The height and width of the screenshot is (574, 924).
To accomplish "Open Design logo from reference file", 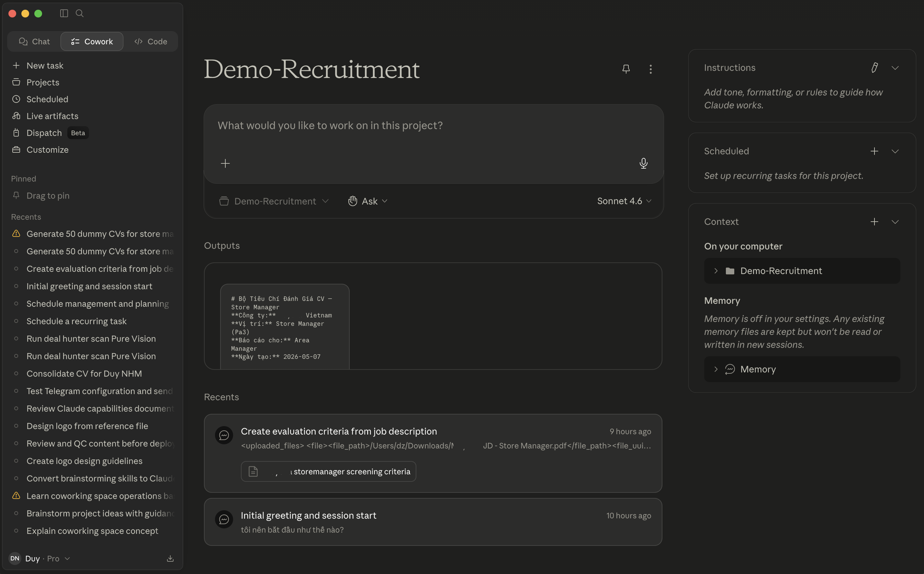I will (x=93, y=425).
